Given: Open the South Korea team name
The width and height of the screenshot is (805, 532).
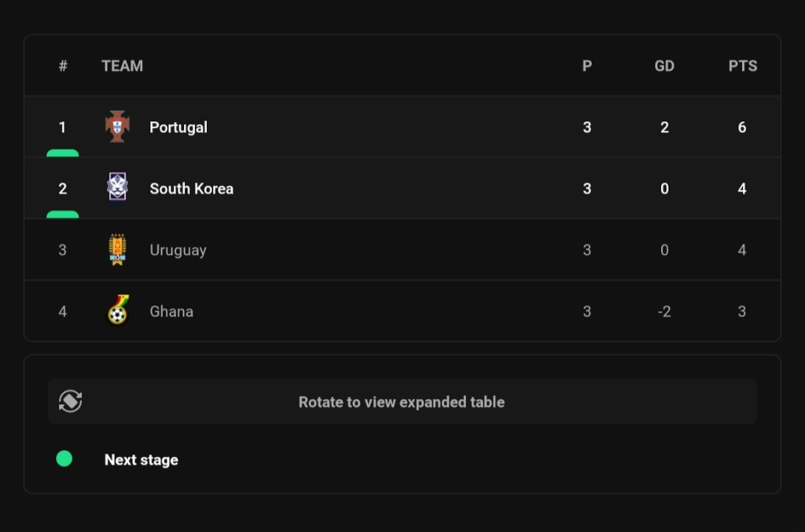Looking at the screenshot, I should (192, 189).
